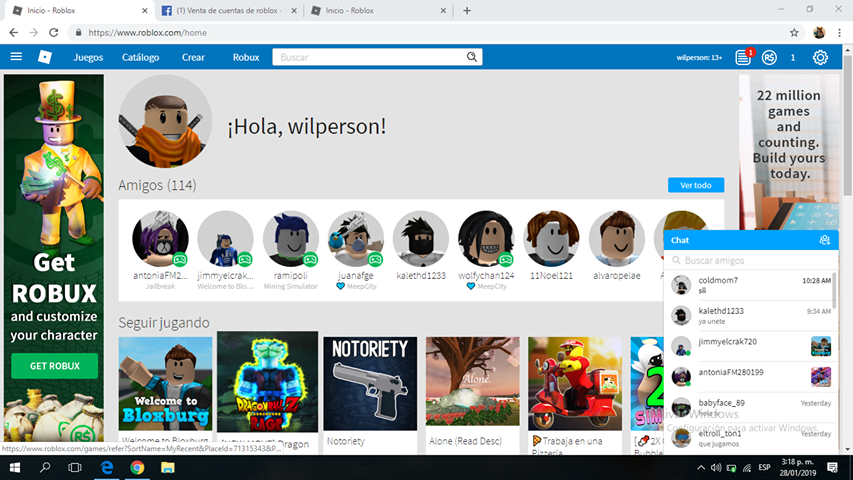
Task: Open File Explorer from taskbar
Action: coord(168,467)
